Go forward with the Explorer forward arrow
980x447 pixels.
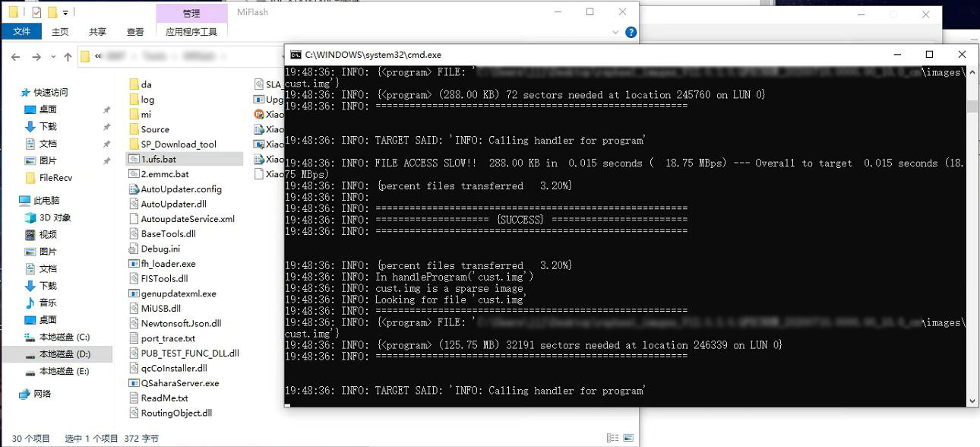[x=36, y=57]
